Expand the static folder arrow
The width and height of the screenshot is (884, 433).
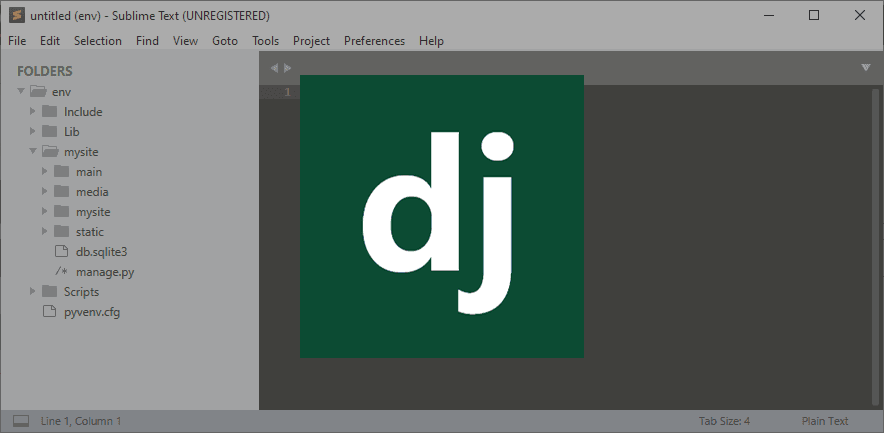[x=45, y=232]
